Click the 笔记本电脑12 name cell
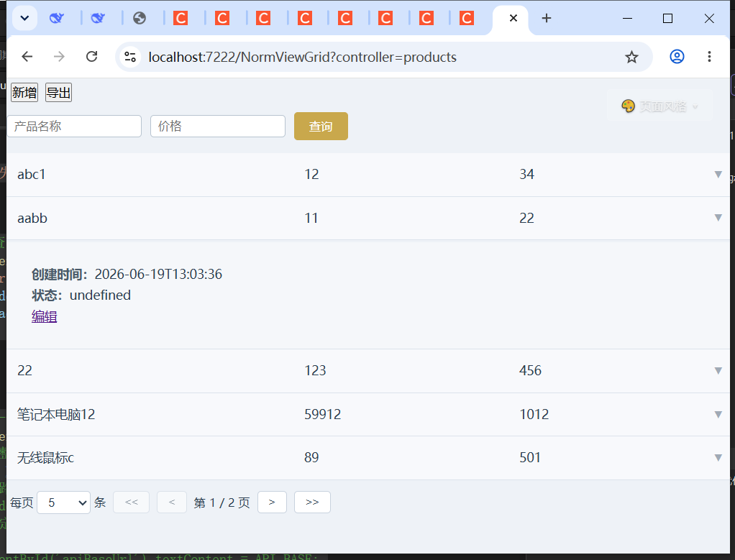735x560 pixels. click(x=56, y=414)
